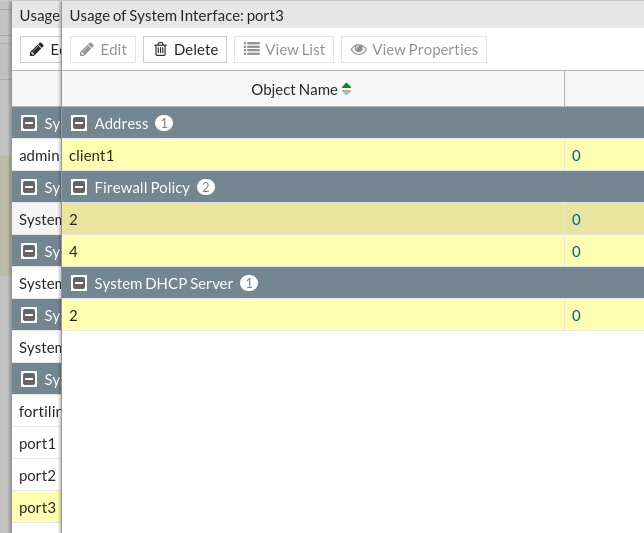
Task: Collapse the System DHCP Server group
Action: coord(77,284)
